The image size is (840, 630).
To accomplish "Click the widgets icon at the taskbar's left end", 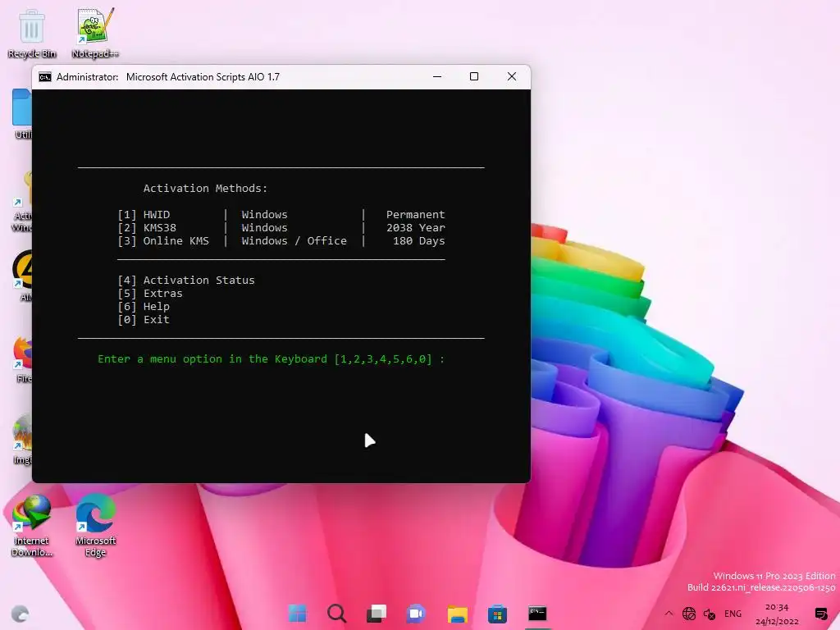I will point(21,614).
